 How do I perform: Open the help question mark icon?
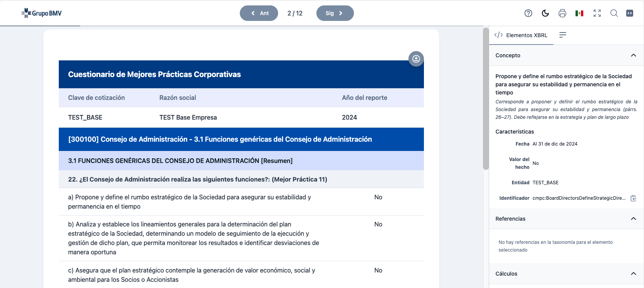pos(528,13)
